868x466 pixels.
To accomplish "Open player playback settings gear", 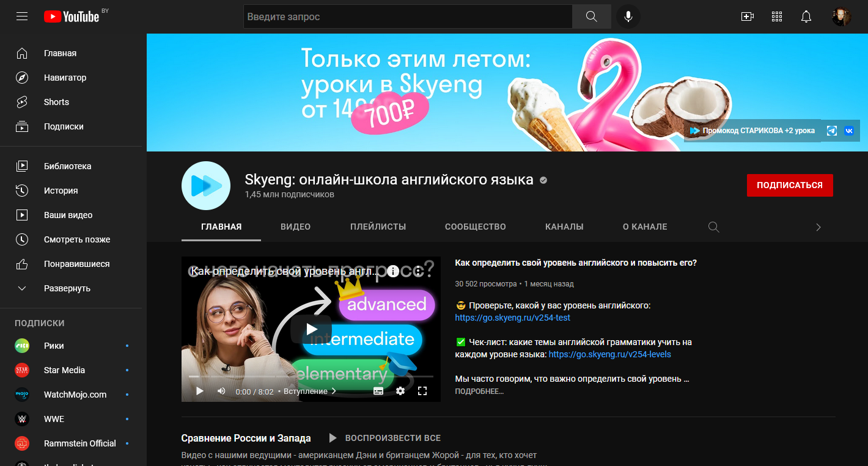I will (x=400, y=391).
